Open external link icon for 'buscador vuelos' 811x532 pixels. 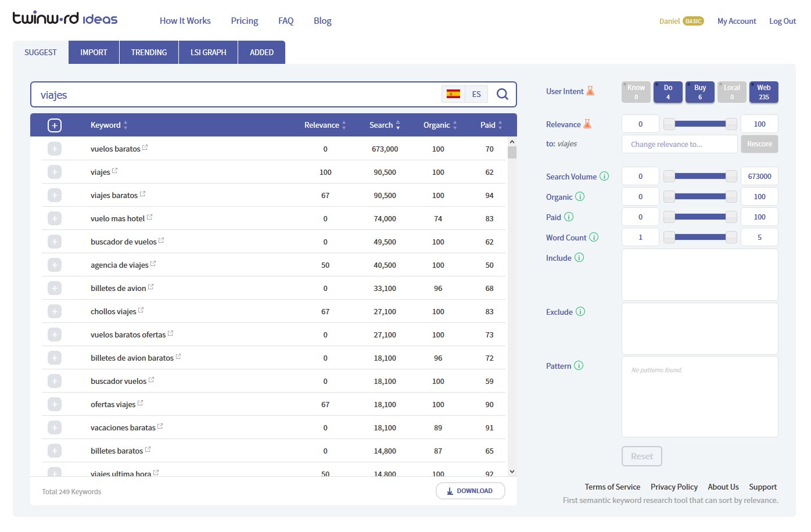(x=152, y=380)
